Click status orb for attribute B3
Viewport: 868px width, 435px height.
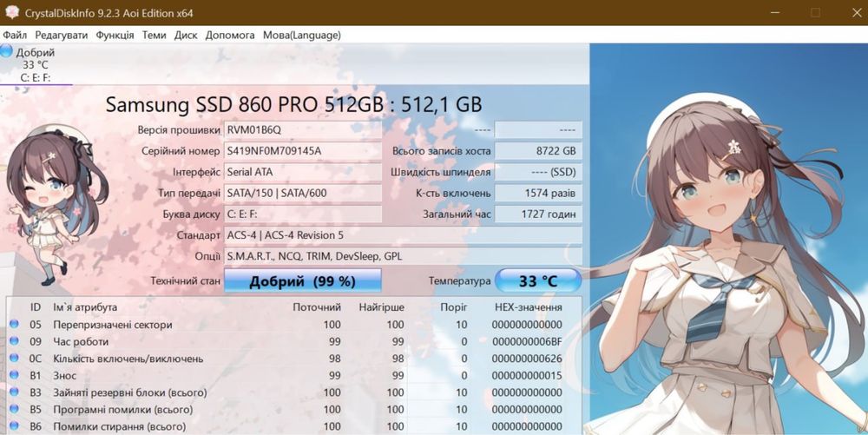tap(14, 392)
